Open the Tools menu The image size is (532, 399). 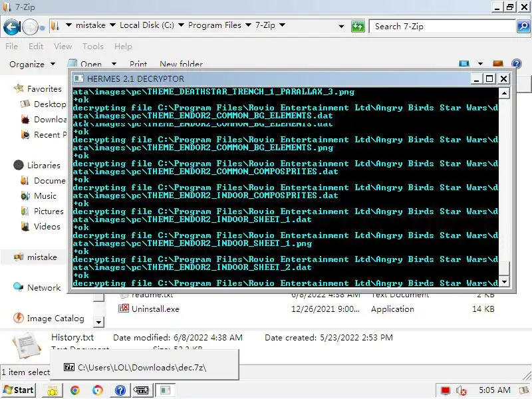(92, 46)
